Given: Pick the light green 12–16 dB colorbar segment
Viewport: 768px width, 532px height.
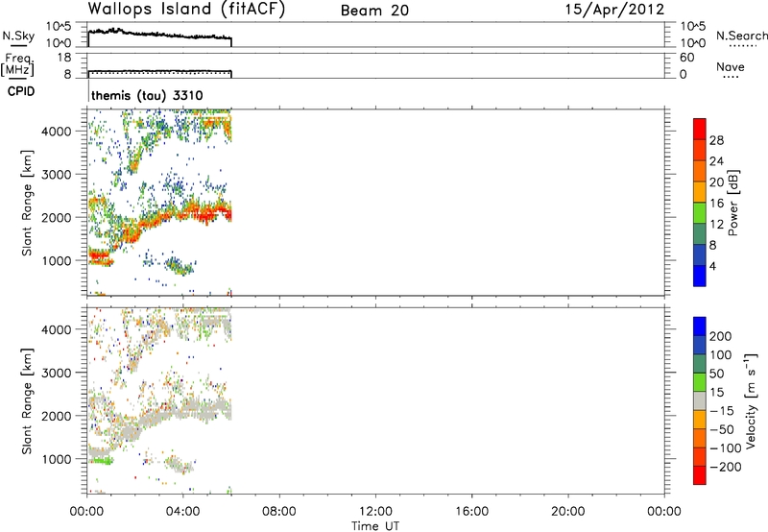Looking at the screenshot, I should point(700,212).
